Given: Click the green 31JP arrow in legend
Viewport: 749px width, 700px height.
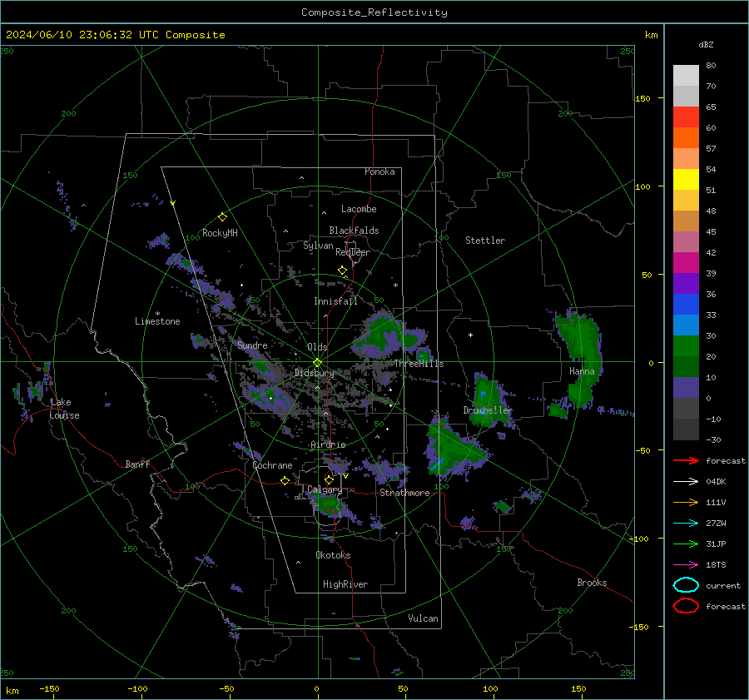Looking at the screenshot, I should point(686,544).
